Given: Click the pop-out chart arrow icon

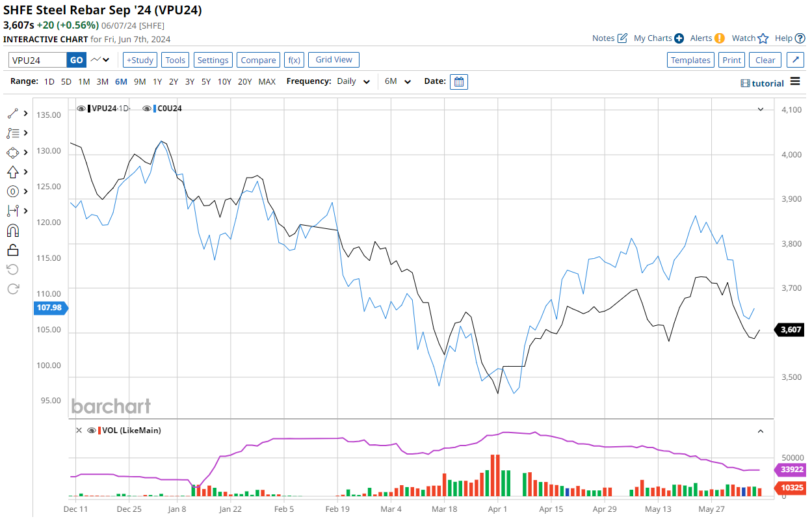Looking at the screenshot, I should [x=795, y=60].
